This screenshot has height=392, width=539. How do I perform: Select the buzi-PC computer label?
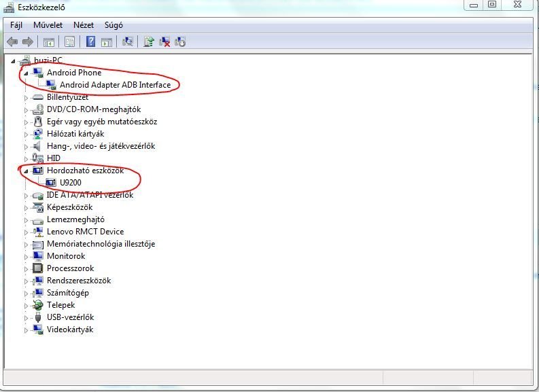click(48, 60)
